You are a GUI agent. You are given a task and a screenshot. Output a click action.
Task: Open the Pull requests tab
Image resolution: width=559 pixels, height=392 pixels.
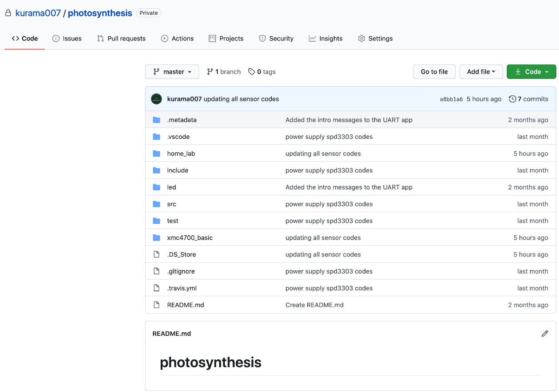point(122,38)
